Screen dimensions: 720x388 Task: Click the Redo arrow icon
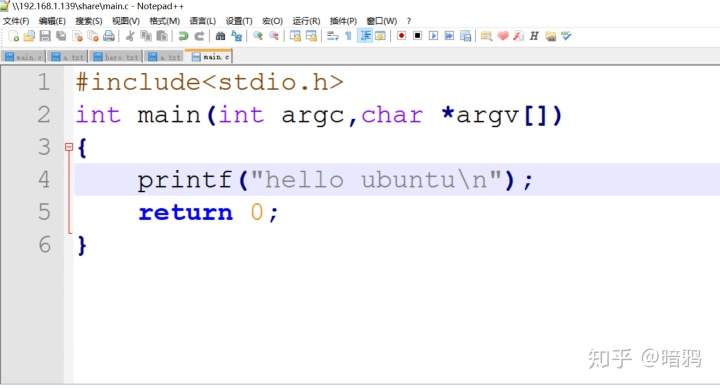199,36
